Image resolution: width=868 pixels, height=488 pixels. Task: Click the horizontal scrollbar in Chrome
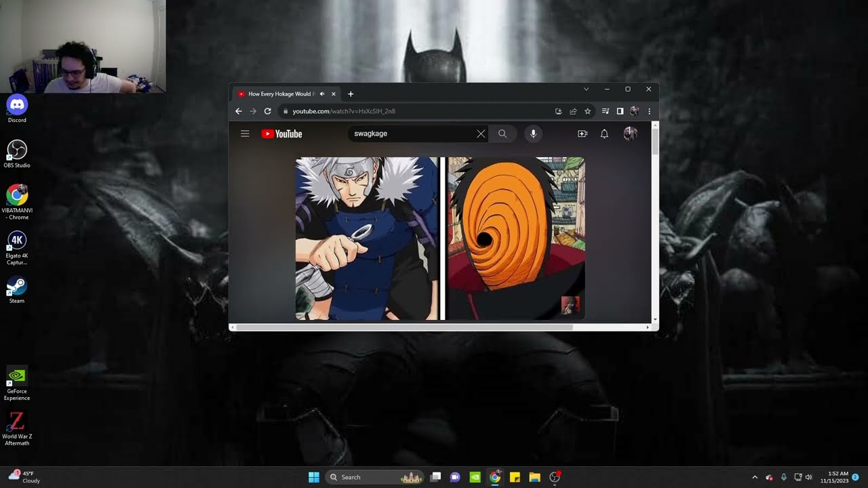tap(405, 327)
